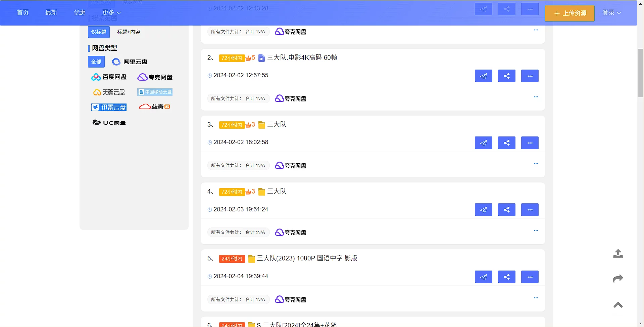Go to the 首页 navigation item
This screenshot has height=327, width=644.
[22, 12]
